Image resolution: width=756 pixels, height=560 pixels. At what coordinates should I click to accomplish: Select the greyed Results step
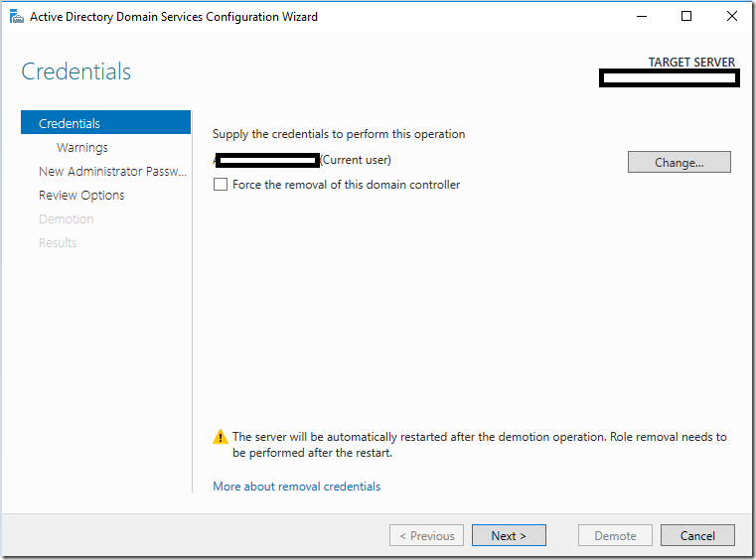[58, 243]
